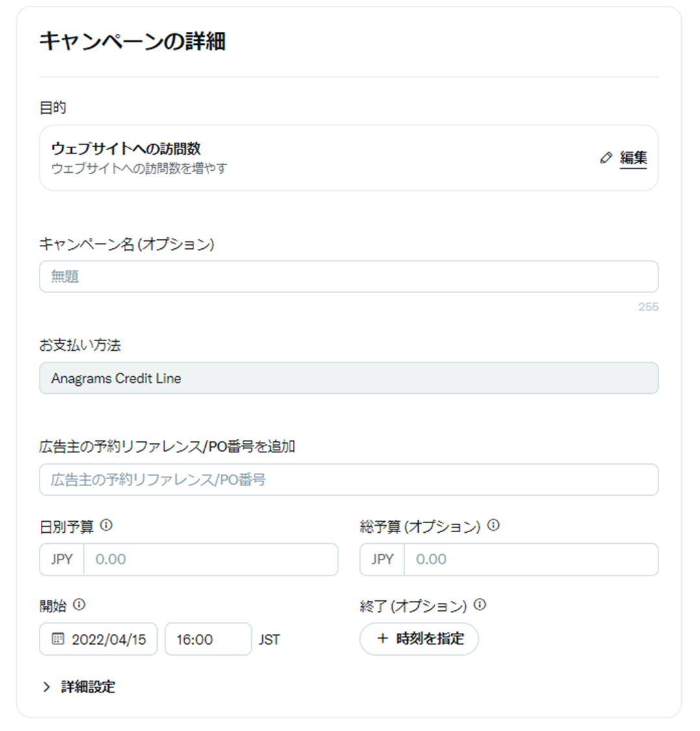Click the 総予算 amount input

(531, 559)
